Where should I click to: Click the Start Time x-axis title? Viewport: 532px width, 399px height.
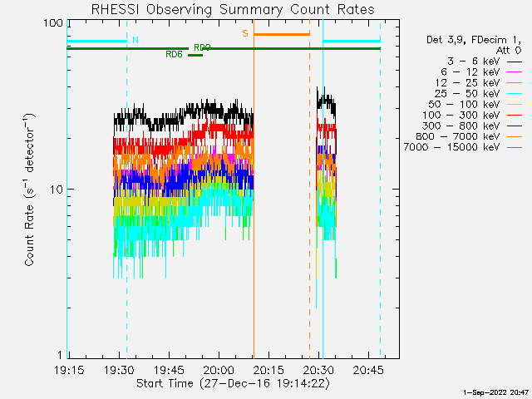coord(233,383)
